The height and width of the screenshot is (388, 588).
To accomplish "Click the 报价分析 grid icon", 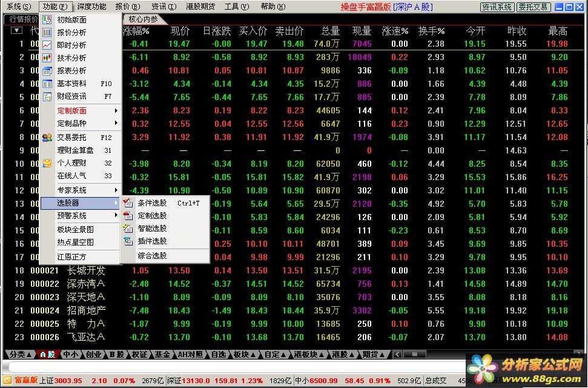I will click(47, 32).
